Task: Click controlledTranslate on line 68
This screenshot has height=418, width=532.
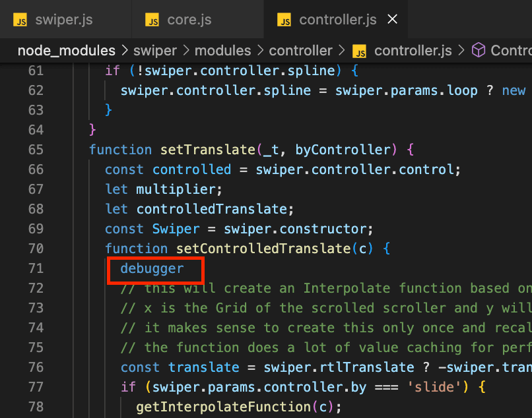Action: pos(212,209)
